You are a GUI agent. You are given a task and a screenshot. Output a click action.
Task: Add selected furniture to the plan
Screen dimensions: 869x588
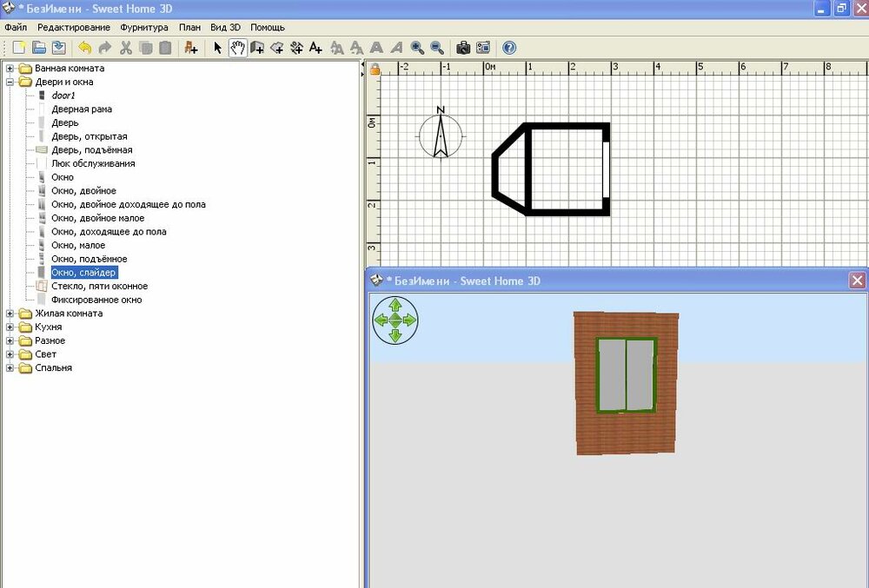coord(191,48)
